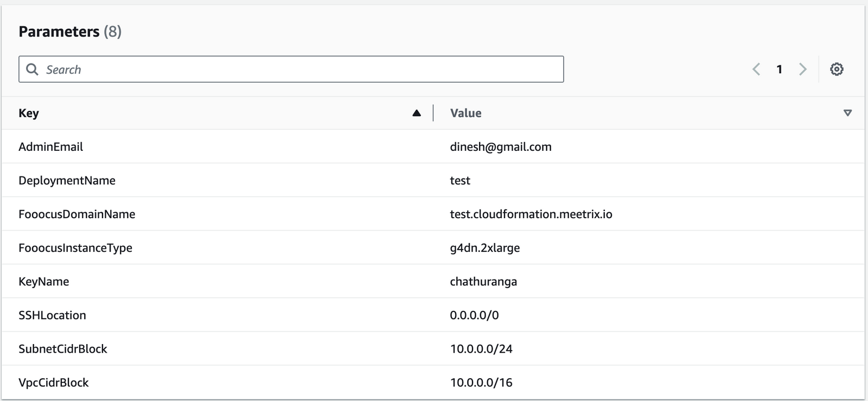Open table preferences gear icon
This screenshot has width=868, height=401.
(x=837, y=69)
